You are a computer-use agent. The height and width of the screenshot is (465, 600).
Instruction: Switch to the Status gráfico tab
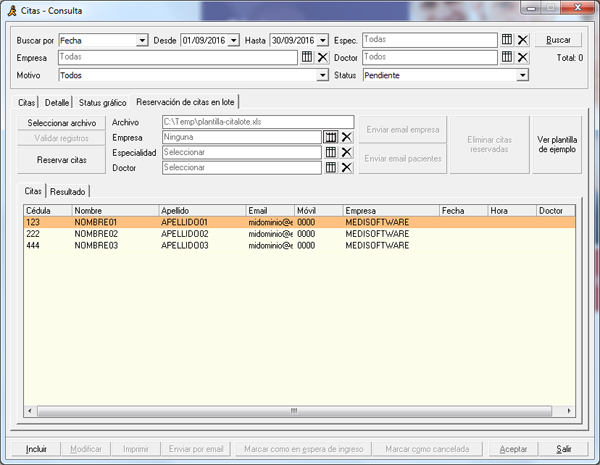tap(102, 102)
